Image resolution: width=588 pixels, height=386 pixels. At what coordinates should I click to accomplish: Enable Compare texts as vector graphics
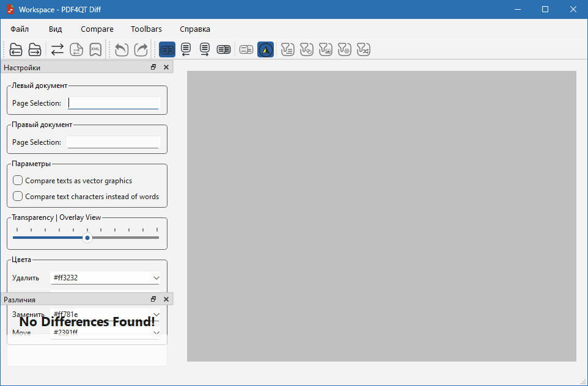click(x=18, y=180)
